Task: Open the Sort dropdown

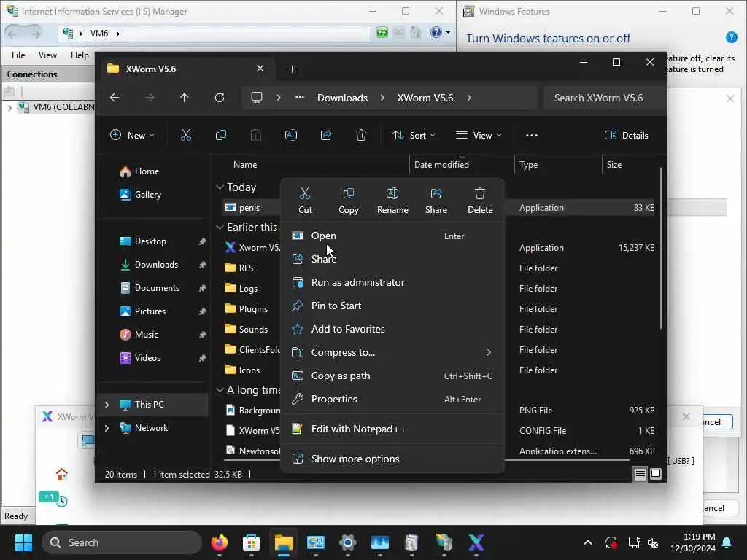Action: coord(414,135)
